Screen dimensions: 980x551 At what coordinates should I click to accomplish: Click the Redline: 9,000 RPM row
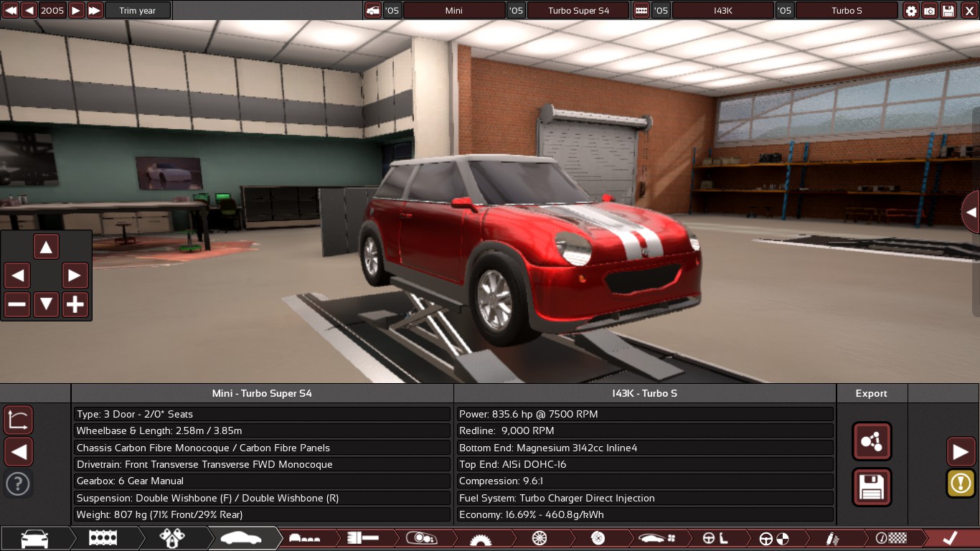645,430
